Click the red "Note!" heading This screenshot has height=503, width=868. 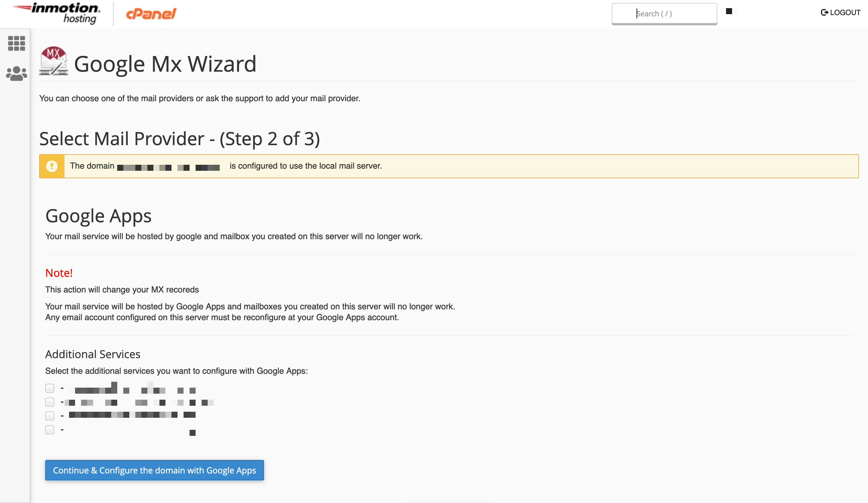[59, 273]
